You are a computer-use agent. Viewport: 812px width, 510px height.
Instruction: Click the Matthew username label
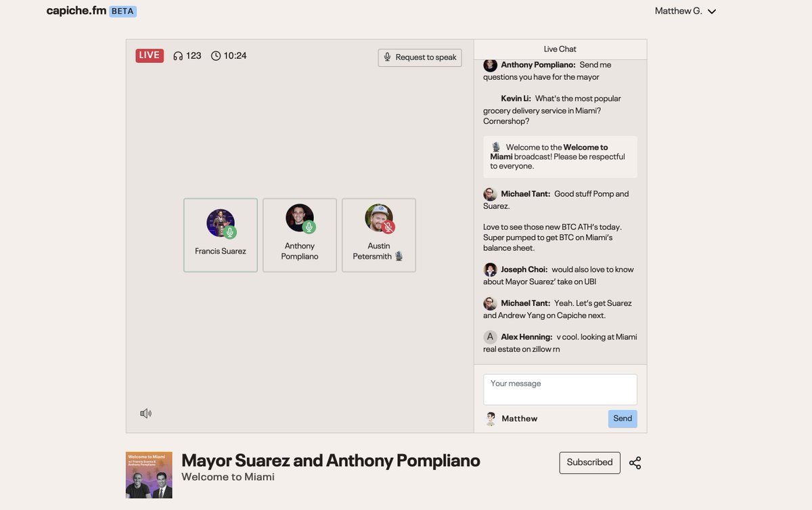[520, 419]
